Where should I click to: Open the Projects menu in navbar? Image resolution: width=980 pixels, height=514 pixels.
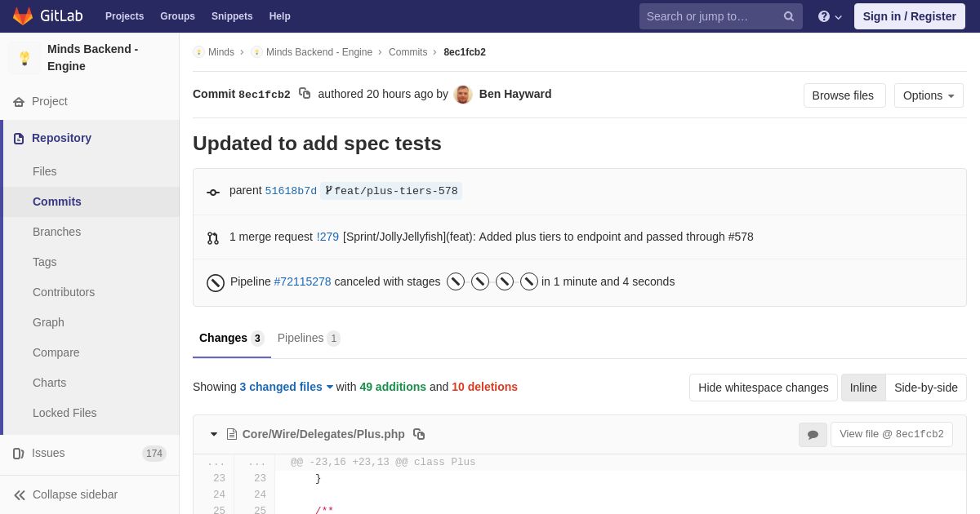[x=124, y=16]
